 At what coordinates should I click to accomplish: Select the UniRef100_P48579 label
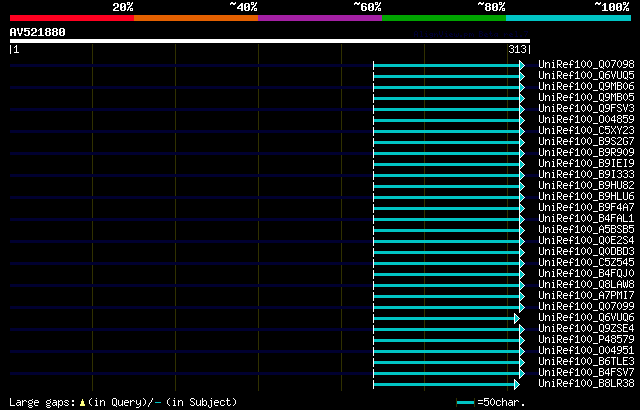pyautogui.click(x=586, y=340)
